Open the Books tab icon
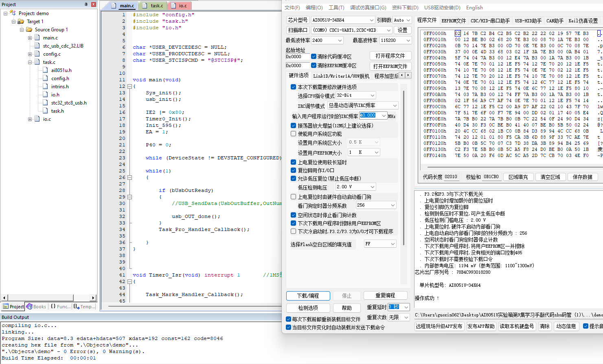The width and height of the screenshot is (603, 364). (x=29, y=307)
